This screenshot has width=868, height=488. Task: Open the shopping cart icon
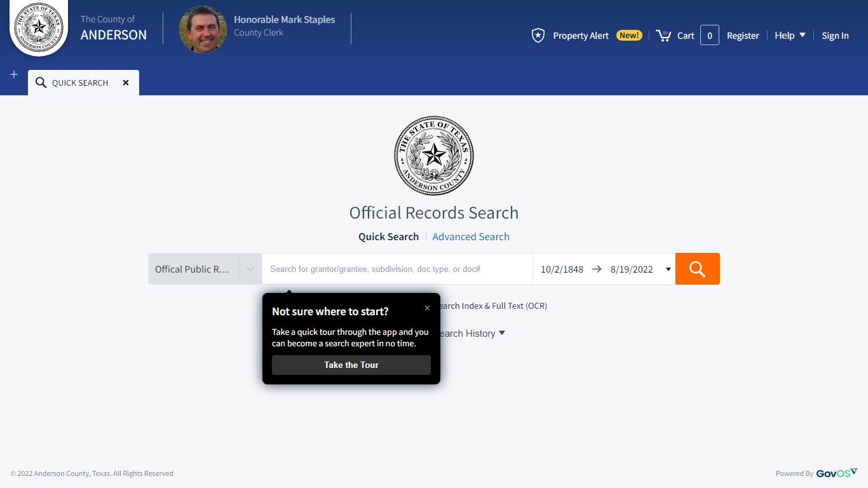click(663, 36)
